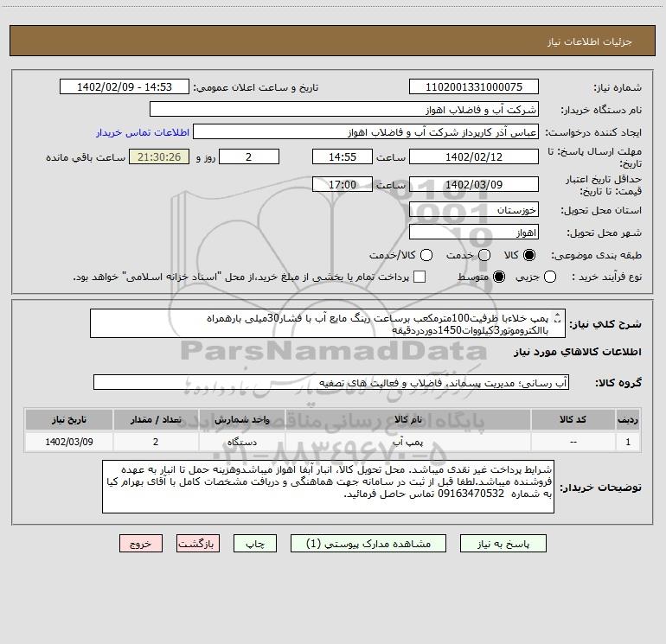Click the نام کالا column header
666x644 pixels.
click(x=407, y=420)
